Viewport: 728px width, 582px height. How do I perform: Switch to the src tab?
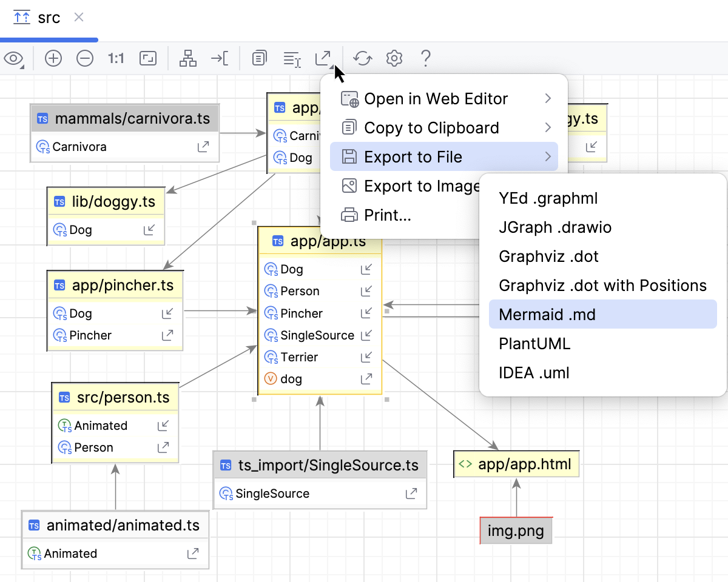49,18
